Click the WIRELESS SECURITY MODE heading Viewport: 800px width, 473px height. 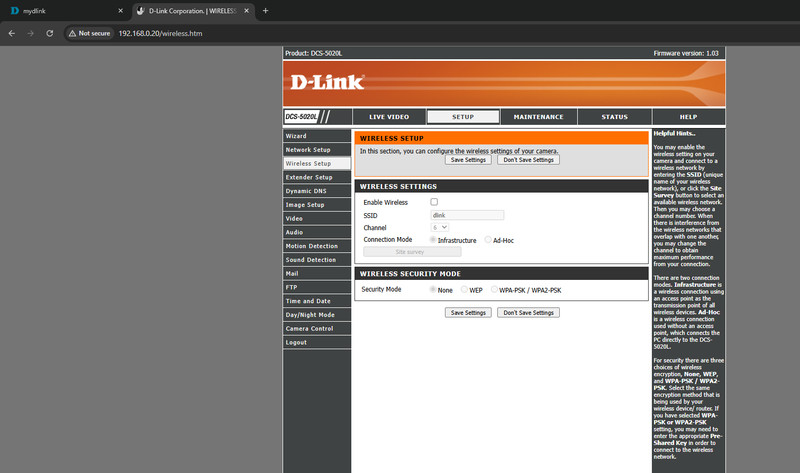coord(410,274)
